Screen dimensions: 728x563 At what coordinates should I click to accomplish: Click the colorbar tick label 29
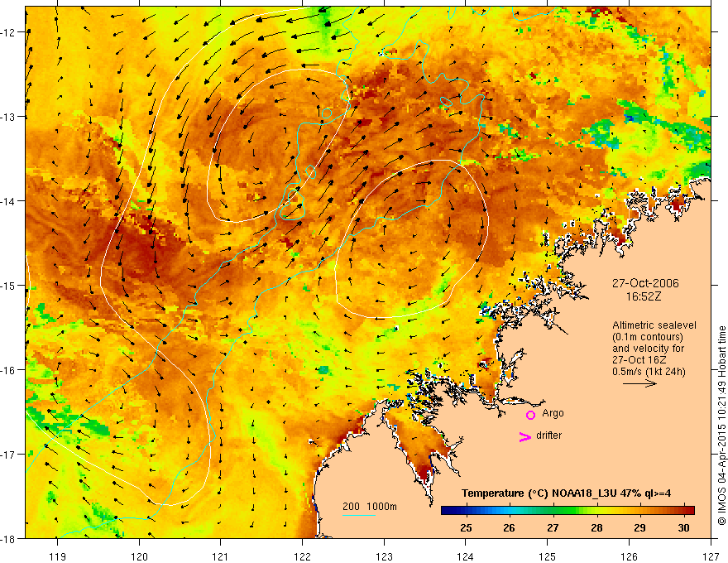[x=639, y=527]
